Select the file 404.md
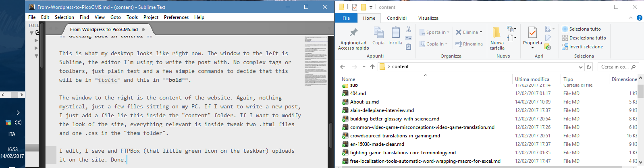Image resolution: width=644 pixels, height=168 pixels. coord(358,93)
